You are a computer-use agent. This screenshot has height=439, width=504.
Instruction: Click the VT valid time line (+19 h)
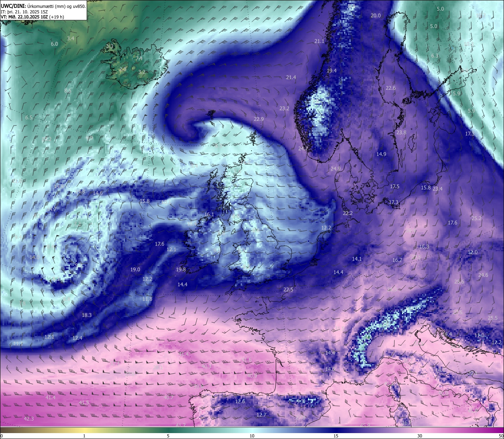coord(33,17)
